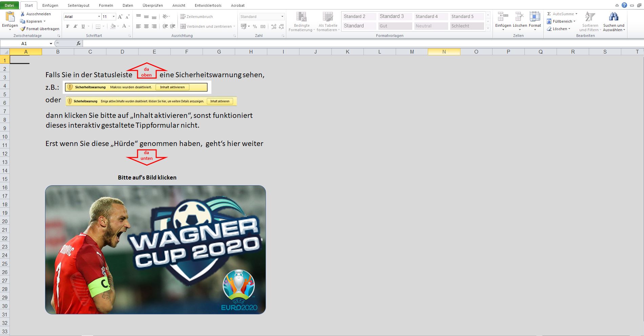Click the insert function fx icon
644x336 pixels.
(79, 43)
